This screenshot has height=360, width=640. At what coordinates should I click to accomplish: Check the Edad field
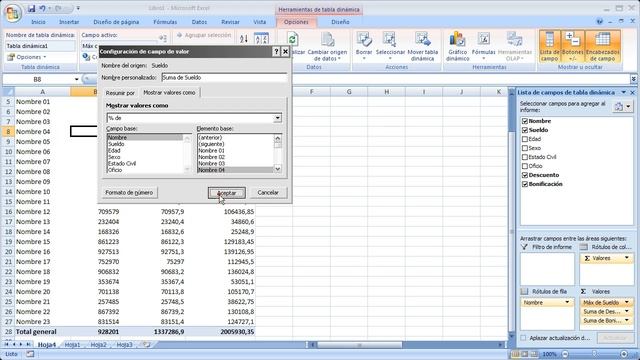[525, 139]
